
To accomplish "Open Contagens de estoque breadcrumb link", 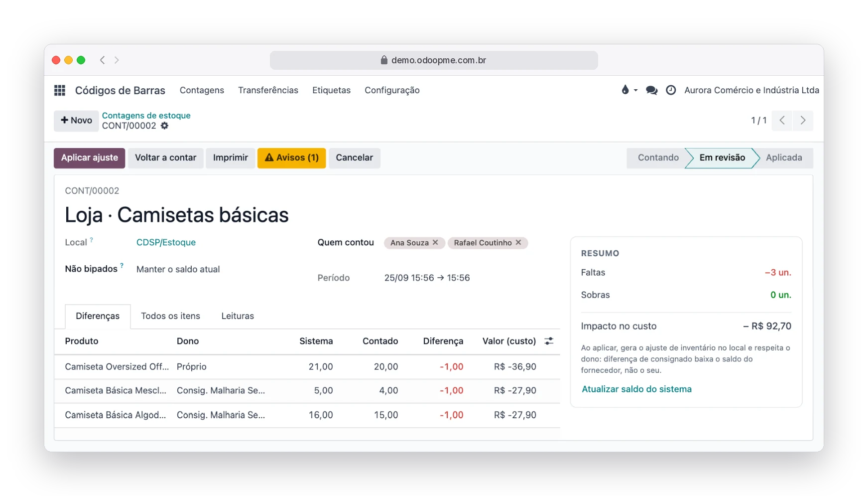I will point(146,115).
